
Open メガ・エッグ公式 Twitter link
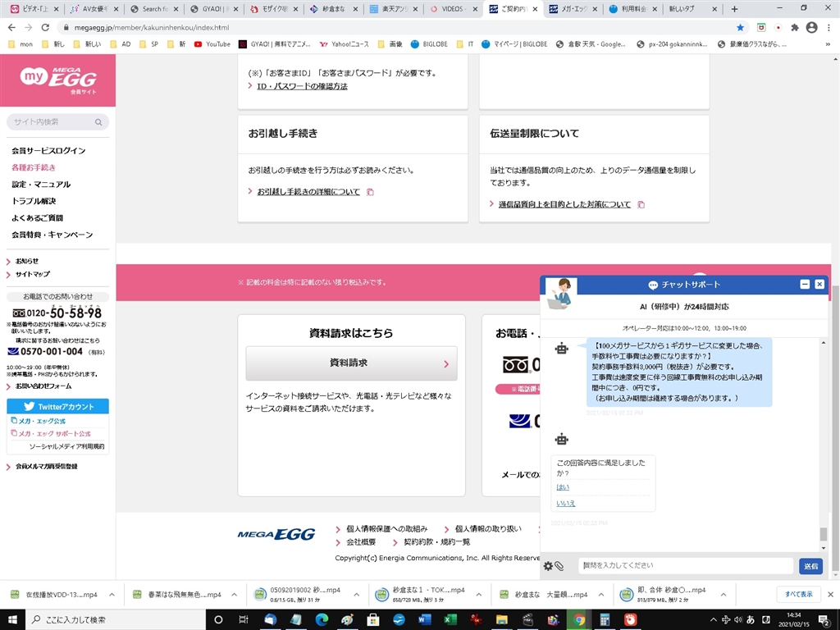42,421
